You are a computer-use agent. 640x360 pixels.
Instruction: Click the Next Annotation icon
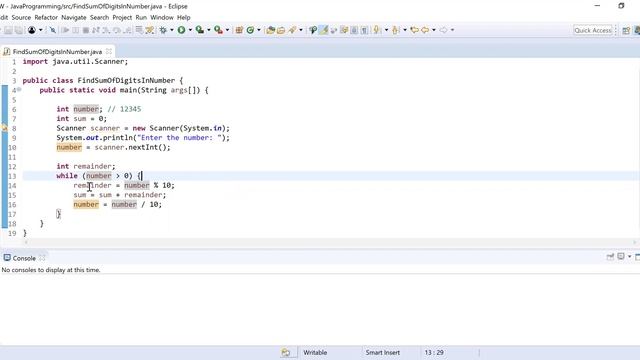pyautogui.click(x=376, y=30)
